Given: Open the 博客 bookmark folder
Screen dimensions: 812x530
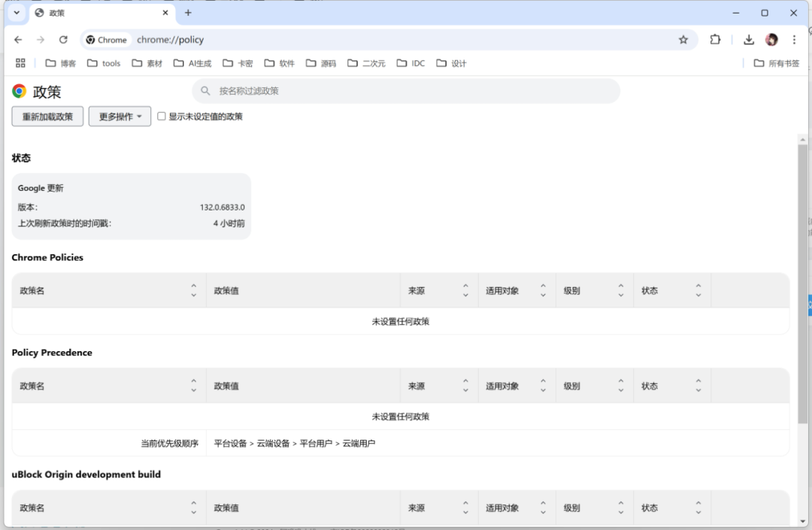Looking at the screenshot, I should coord(61,63).
